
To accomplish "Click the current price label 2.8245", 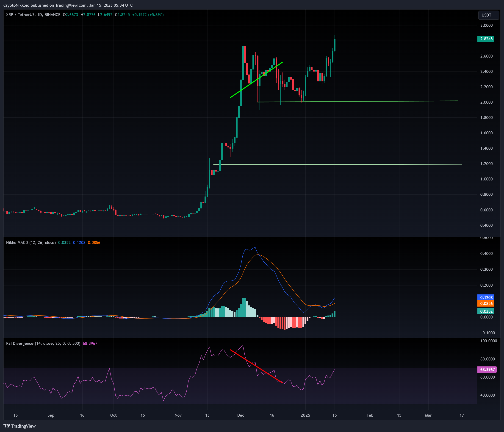I will pos(486,39).
